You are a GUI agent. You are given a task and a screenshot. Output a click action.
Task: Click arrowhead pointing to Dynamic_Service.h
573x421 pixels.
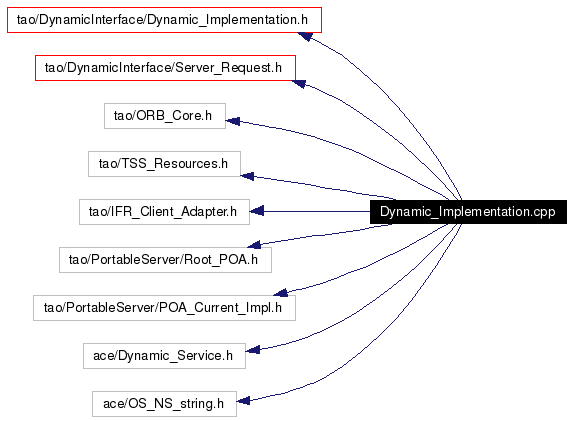click(253, 350)
